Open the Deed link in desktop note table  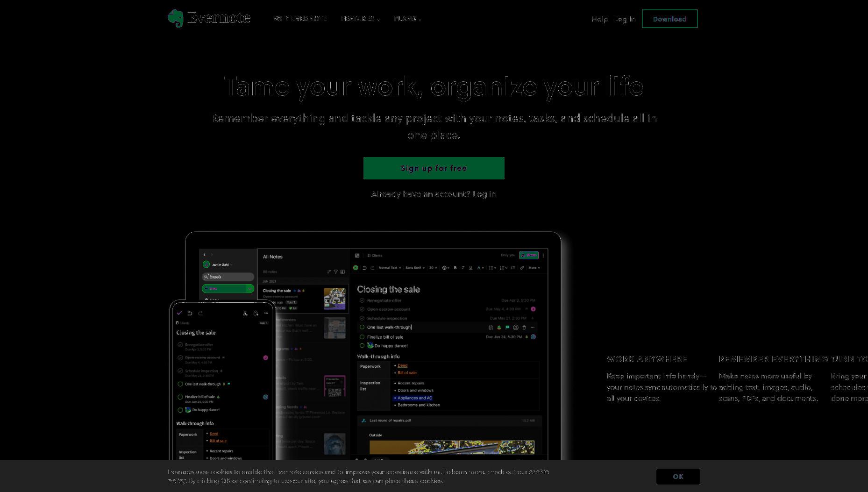pyautogui.click(x=402, y=365)
